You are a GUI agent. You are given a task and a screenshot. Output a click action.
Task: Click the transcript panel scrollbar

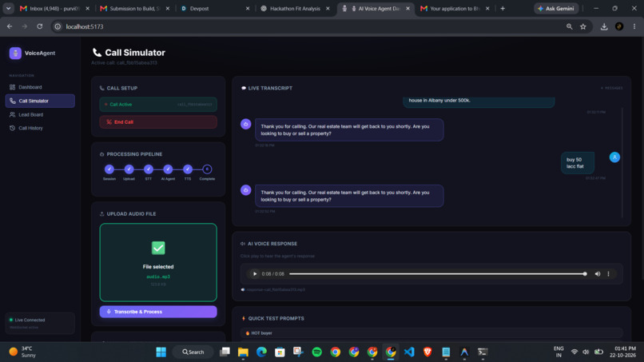(622, 162)
